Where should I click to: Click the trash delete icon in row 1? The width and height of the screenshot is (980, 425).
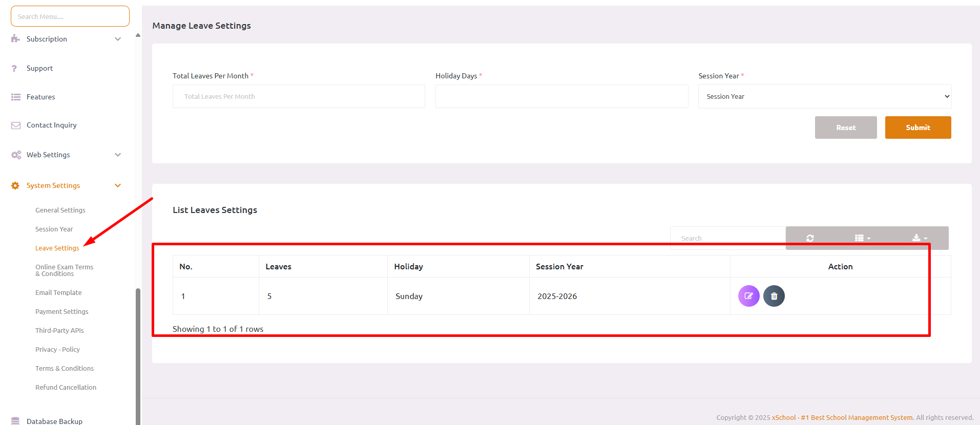(774, 296)
